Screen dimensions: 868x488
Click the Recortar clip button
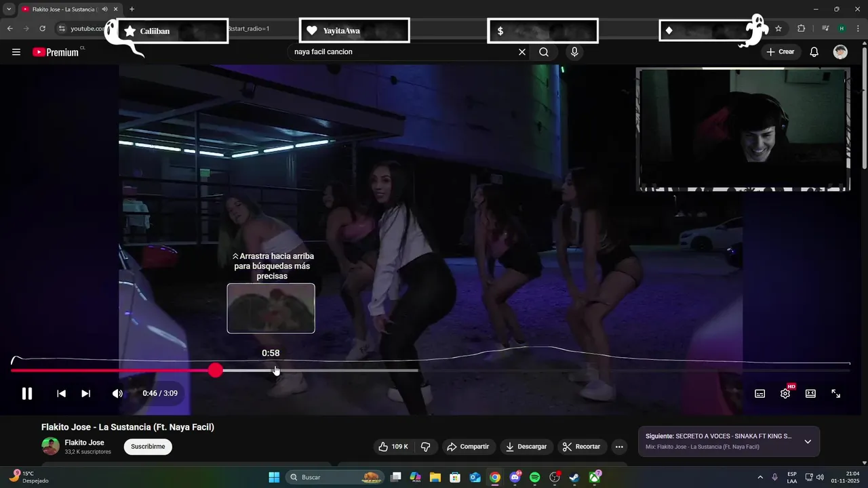click(582, 447)
